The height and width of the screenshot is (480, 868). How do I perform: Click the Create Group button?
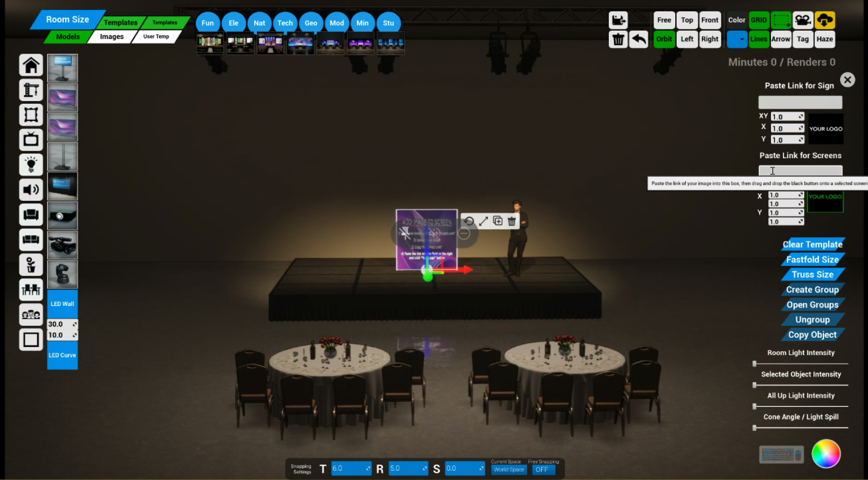coord(813,290)
